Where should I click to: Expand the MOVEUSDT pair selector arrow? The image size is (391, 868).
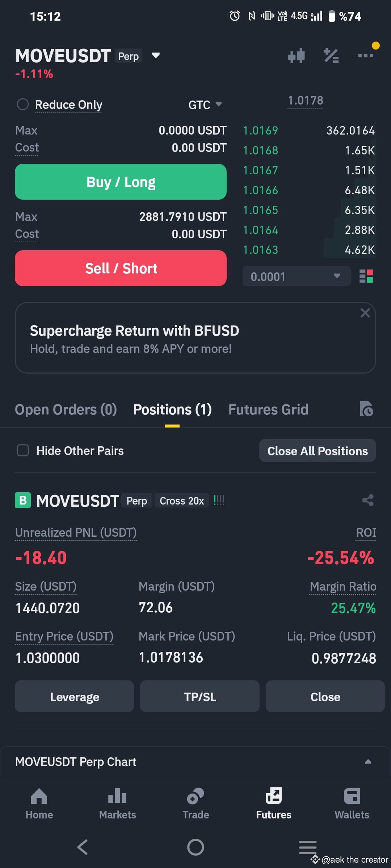156,56
